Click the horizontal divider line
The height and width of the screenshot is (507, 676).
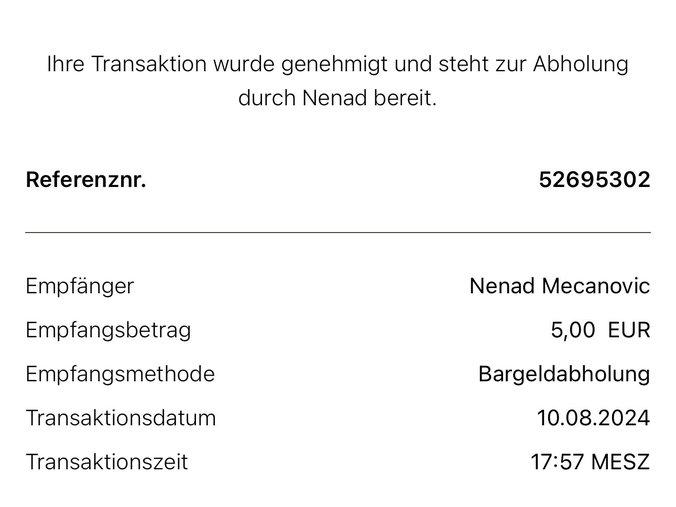pyautogui.click(x=337, y=232)
